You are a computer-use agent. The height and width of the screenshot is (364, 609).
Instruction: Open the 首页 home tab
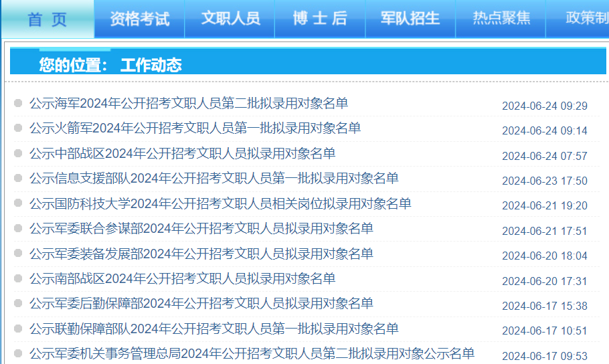[x=48, y=19]
